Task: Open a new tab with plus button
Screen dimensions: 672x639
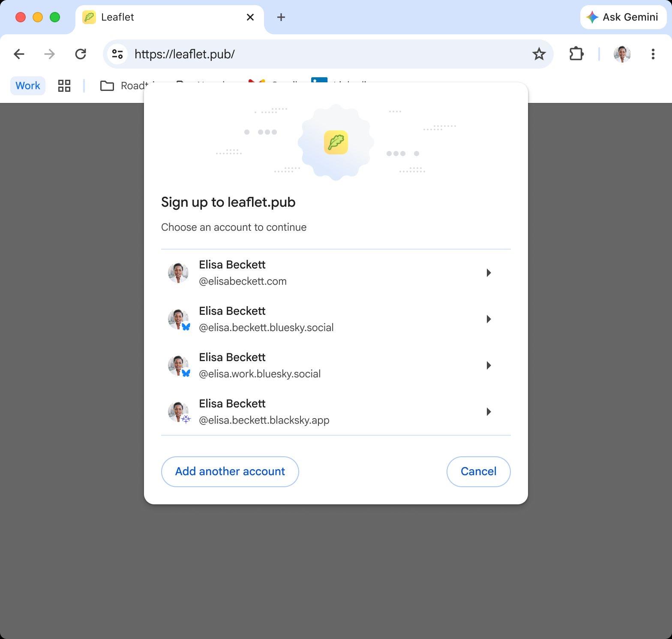Action: click(281, 17)
